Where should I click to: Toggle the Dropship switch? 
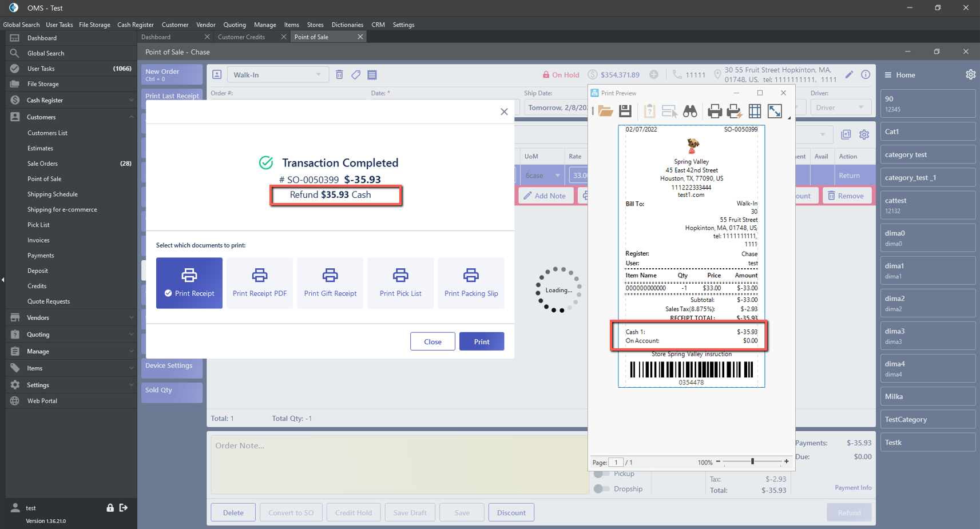click(601, 489)
